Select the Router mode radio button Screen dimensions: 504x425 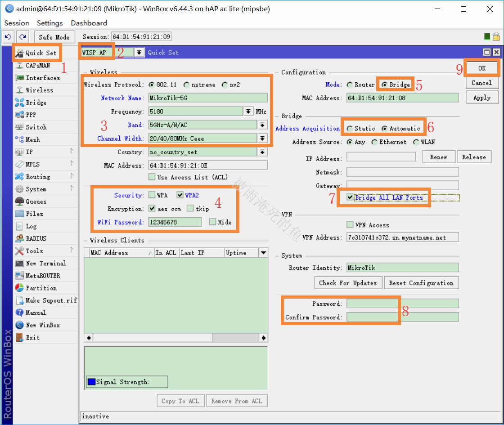coord(350,85)
